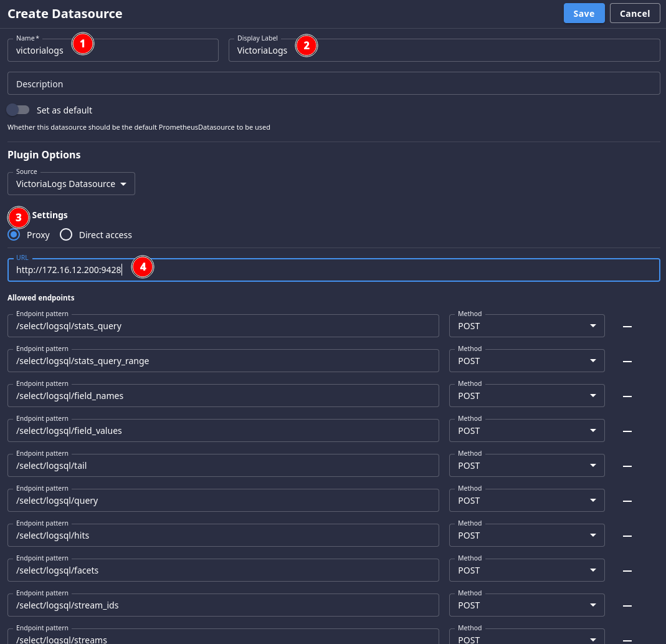This screenshot has width=666, height=644.
Task: Remove the stats_query endpoint row
Action: (627, 326)
